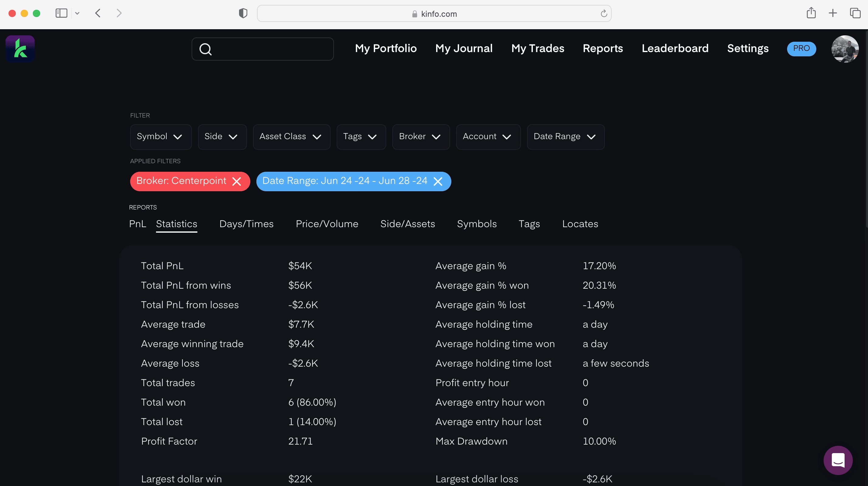Open the Leaderboard page

coord(675,48)
